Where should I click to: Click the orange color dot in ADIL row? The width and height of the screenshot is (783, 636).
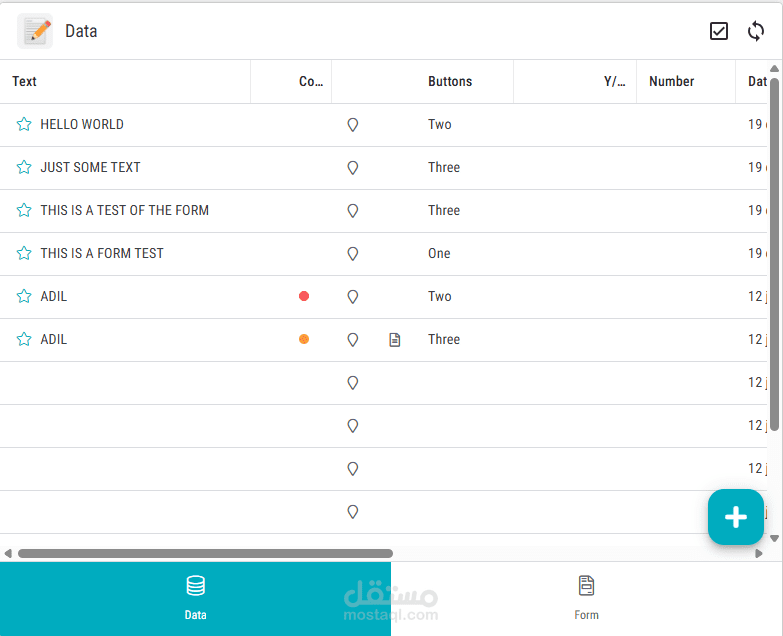[x=304, y=339]
